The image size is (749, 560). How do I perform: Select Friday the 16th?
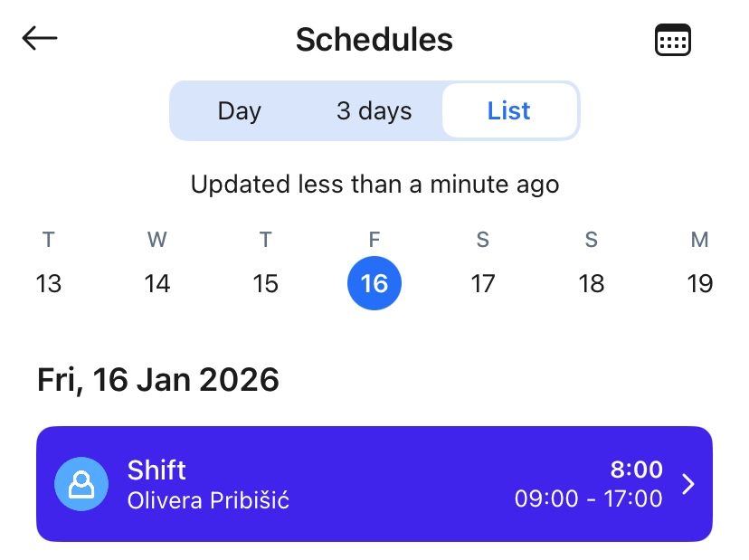[x=374, y=283]
